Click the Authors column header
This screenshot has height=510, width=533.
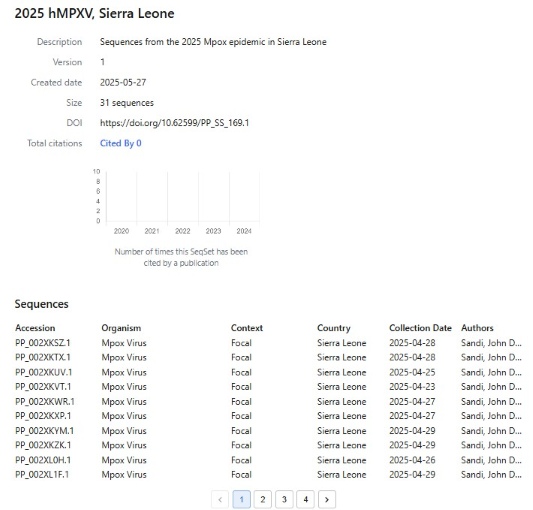(x=477, y=328)
